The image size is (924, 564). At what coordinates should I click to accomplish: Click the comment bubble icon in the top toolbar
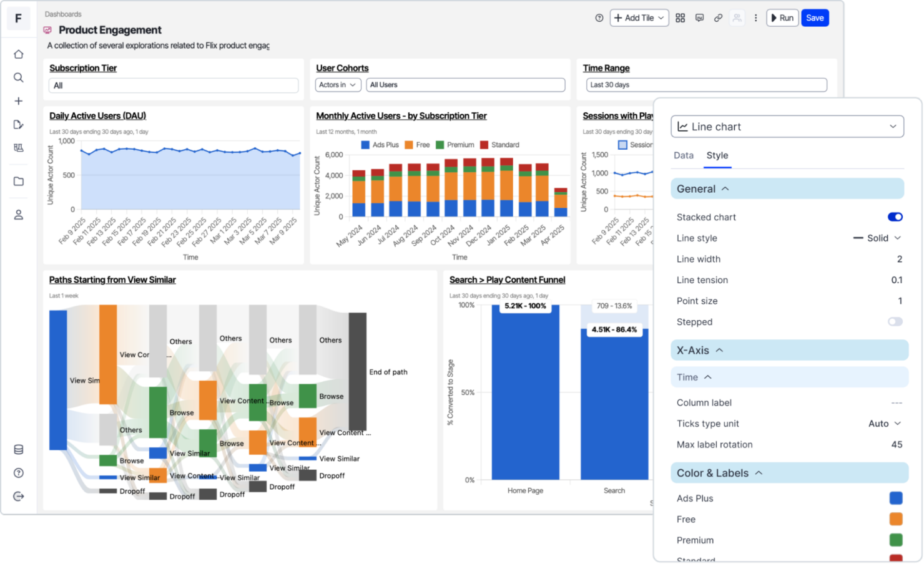click(699, 17)
